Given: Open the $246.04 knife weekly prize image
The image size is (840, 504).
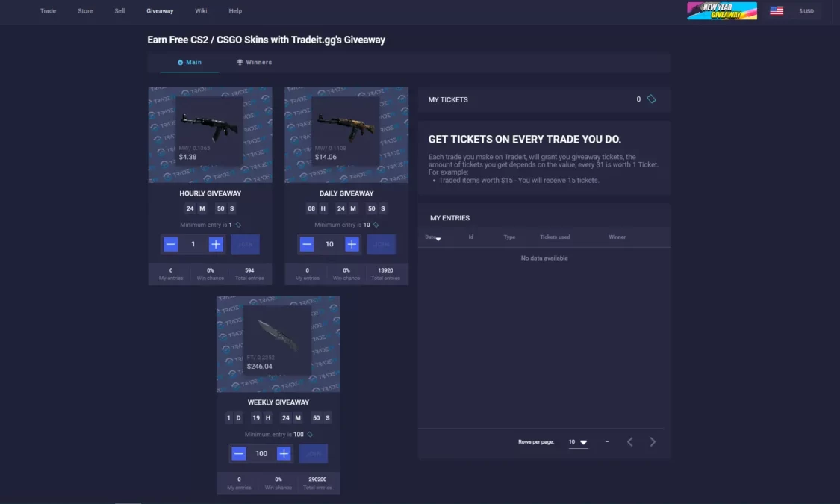Looking at the screenshot, I should pyautogui.click(x=278, y=340).
